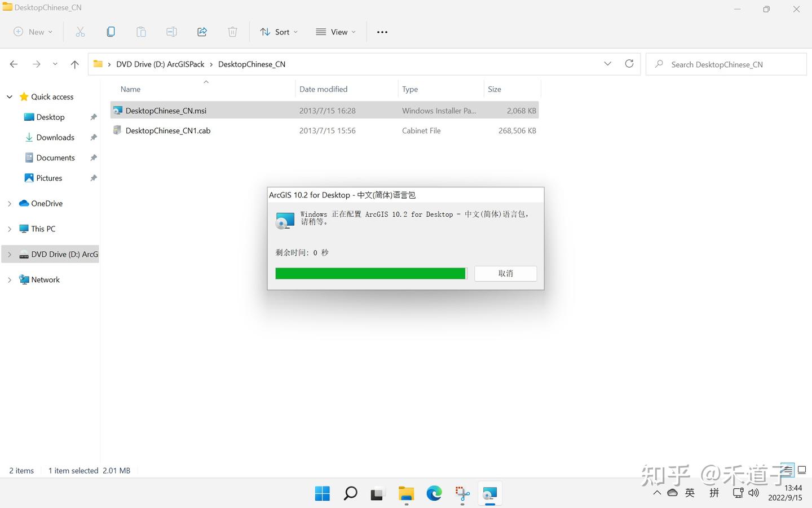Sort by the Type column header
Screen dimensions: 812x508
click(x=410, y=89)
